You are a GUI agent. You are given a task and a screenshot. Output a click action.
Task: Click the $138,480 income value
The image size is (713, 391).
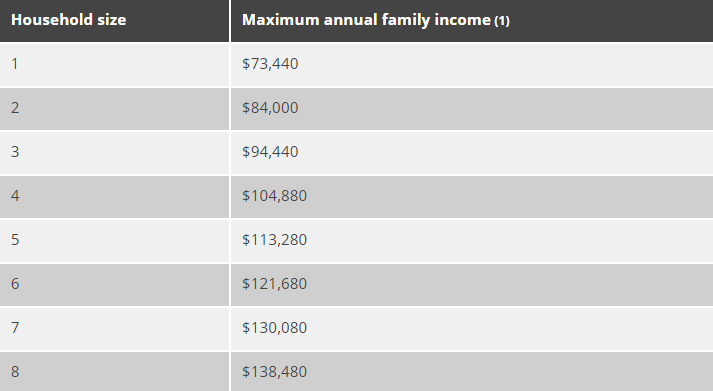pos(275,372)
